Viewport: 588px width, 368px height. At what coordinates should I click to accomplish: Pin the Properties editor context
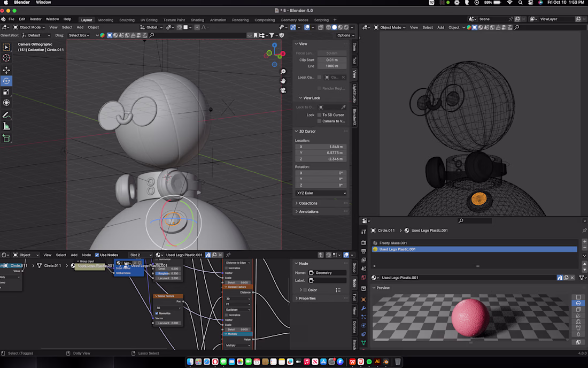(x=584, y=231)
